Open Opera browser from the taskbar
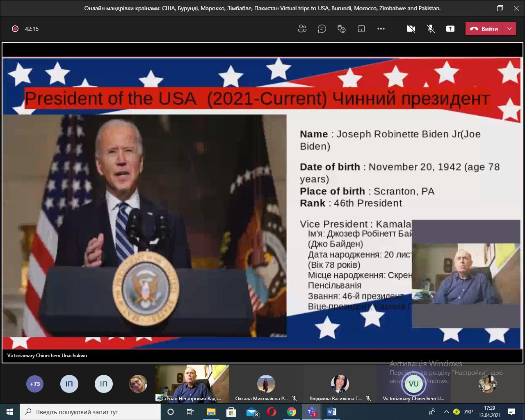This screenshot has height=420, width=525. 272,412
